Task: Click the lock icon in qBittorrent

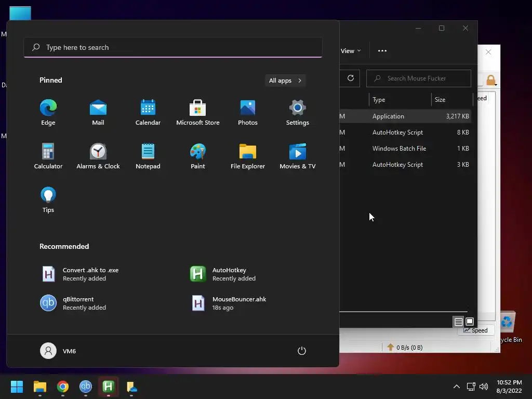Action: 490,81
